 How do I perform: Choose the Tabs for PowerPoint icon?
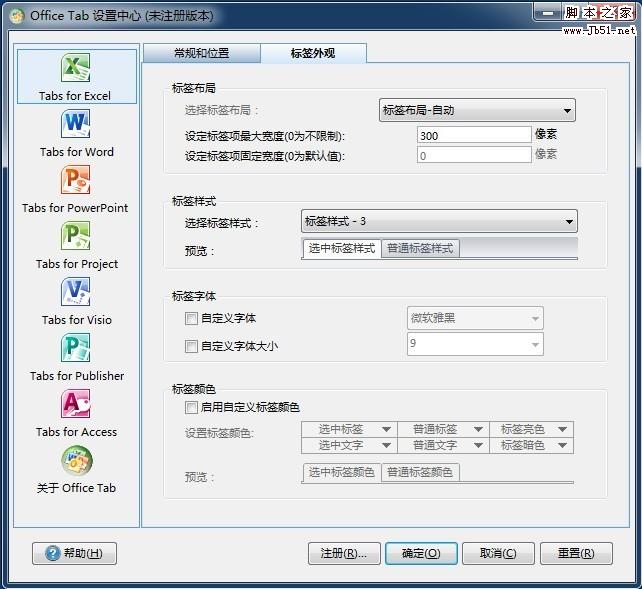[x=76, y=180]
